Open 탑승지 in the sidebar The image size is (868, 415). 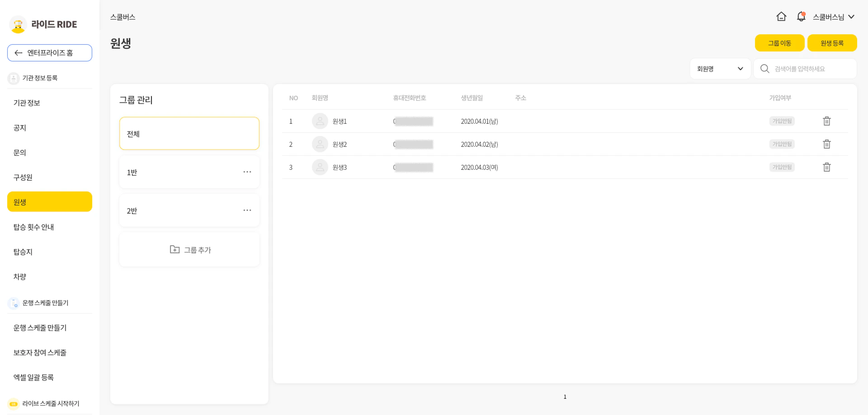(x=23, y=252)
